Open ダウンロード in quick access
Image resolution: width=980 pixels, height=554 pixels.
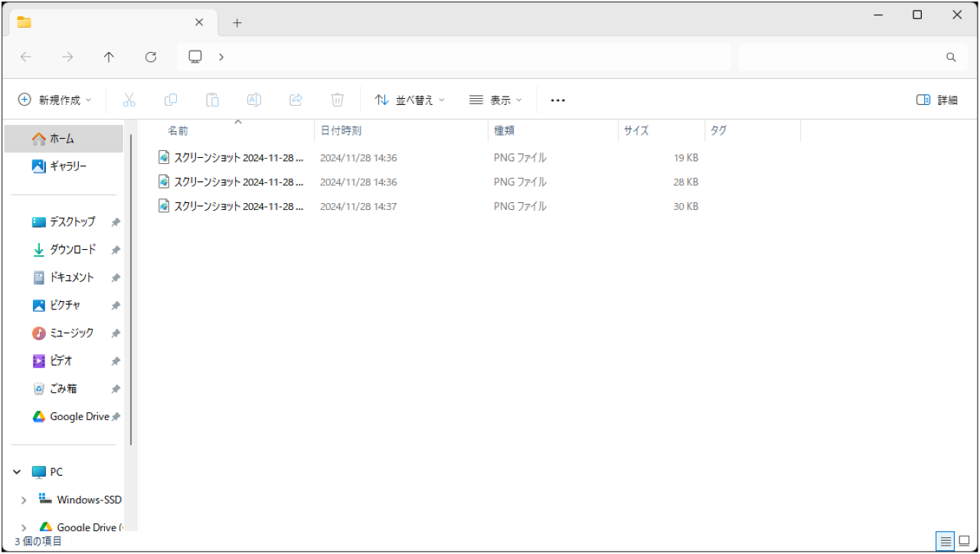[64, 250]
